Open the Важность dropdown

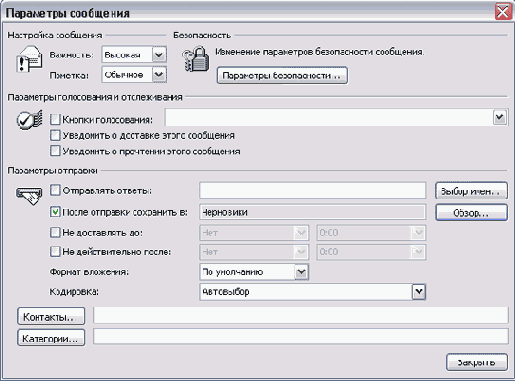click(159, 55)
